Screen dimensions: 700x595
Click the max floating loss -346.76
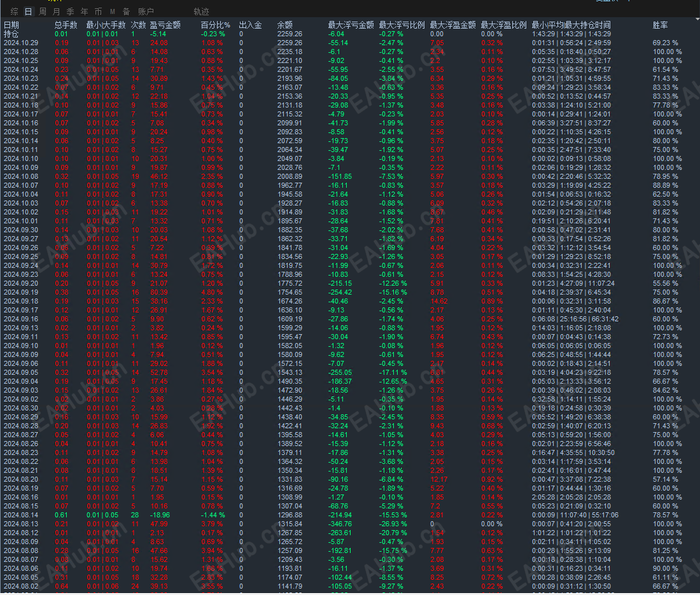tap(340, 524)
